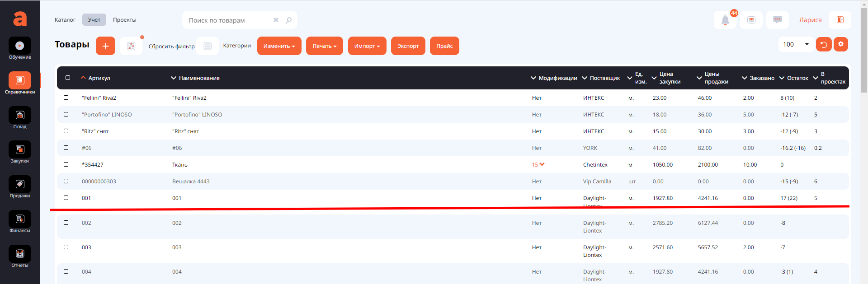Click the Экспорт button
868x284 pixels.
408,46
